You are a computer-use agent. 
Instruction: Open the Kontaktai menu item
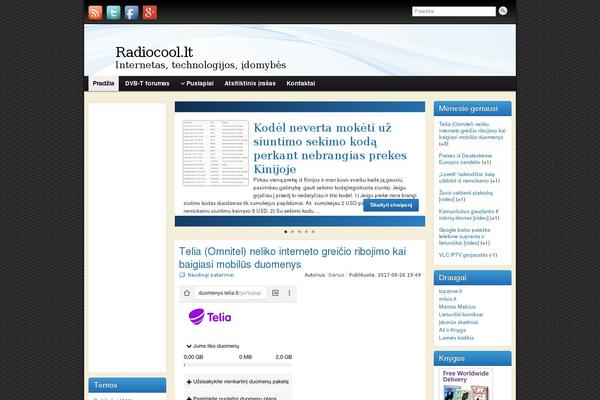pyautogui.click(x=301, y=83)
